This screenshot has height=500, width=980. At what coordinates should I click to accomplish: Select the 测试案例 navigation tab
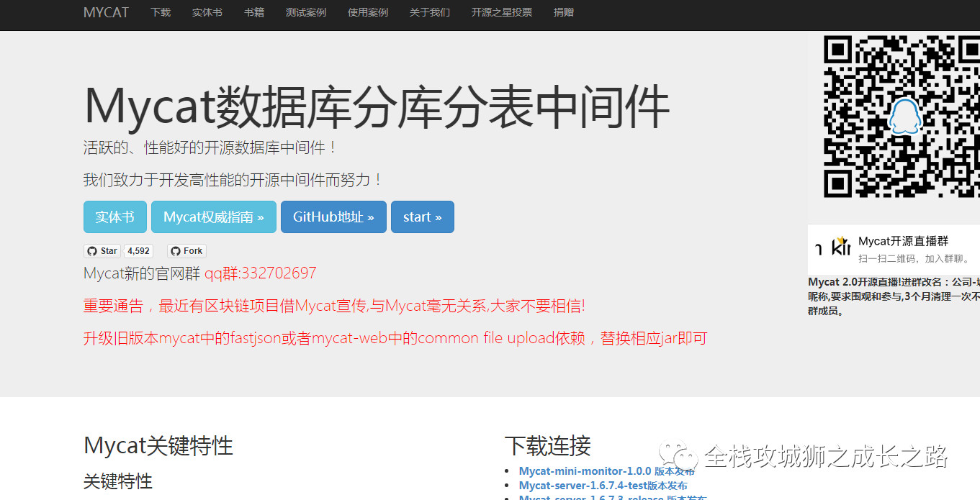306,12
